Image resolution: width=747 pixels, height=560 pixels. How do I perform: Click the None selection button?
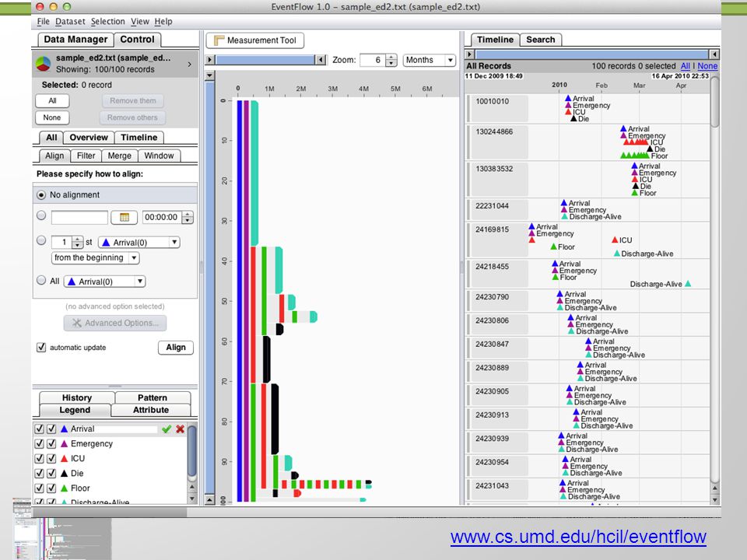52,117
